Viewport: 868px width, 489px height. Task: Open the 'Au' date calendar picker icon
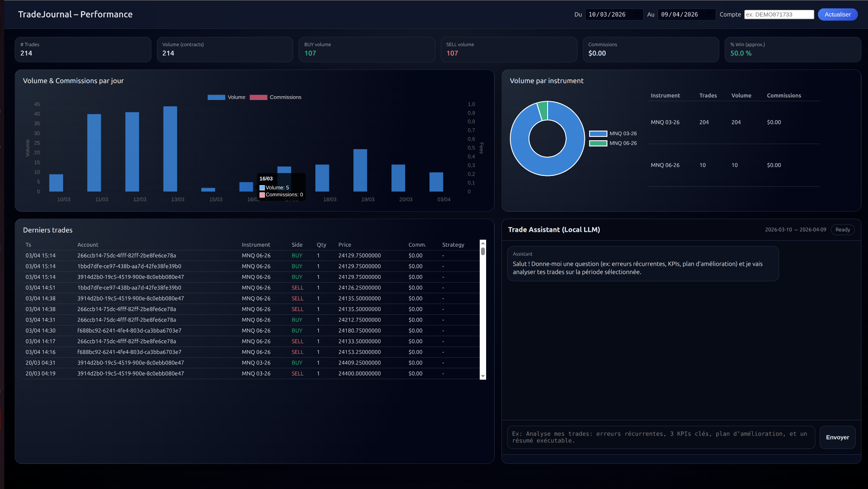coord(709,15)
